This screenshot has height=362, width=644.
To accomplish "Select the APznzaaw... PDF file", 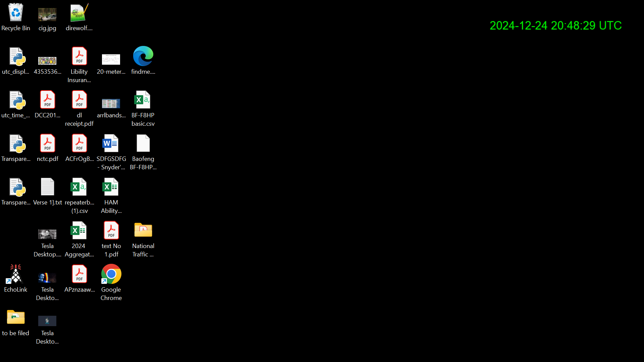I will [x=79, y=279].
